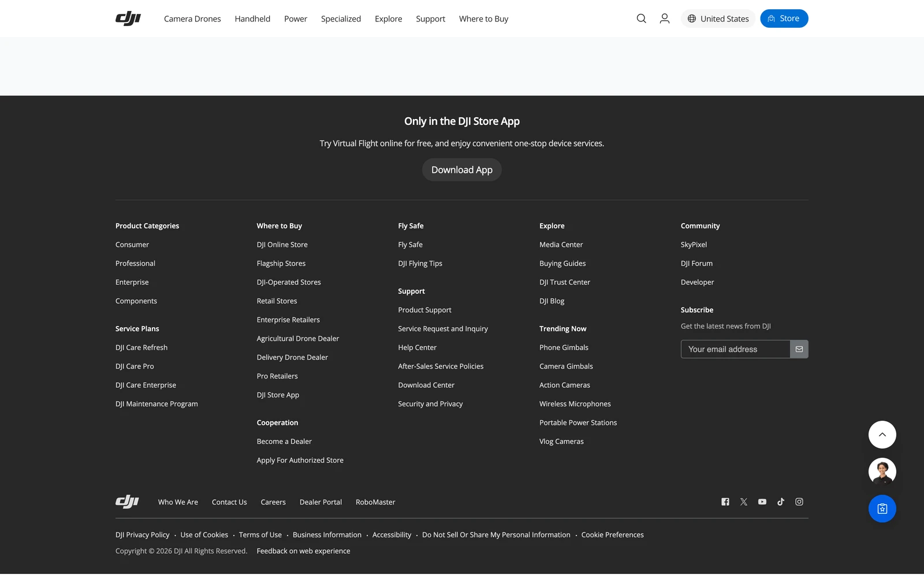Viewport: 924px width, 578px height.
Task: Open Delivery Drone Dealer link
Action: tap(292, 357)
